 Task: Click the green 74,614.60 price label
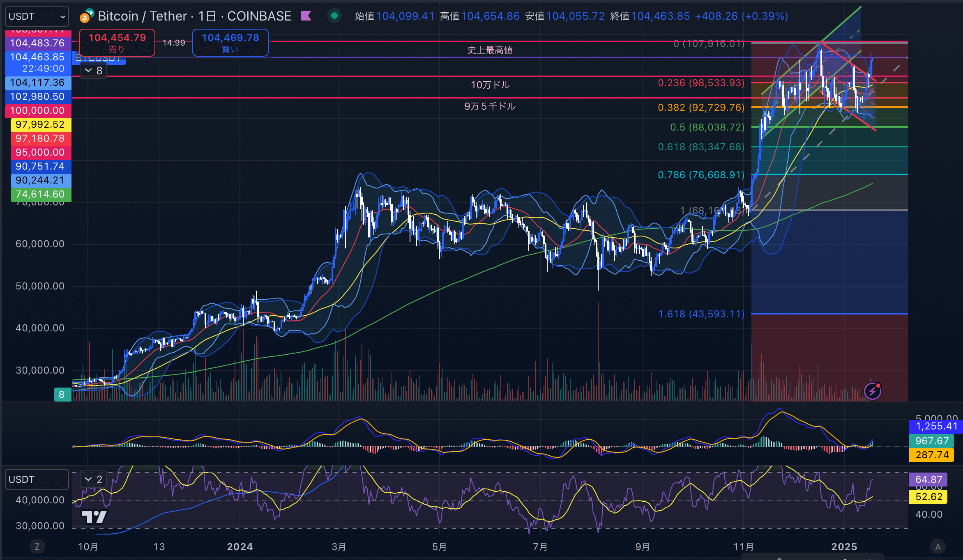click(x=41, y=194)
